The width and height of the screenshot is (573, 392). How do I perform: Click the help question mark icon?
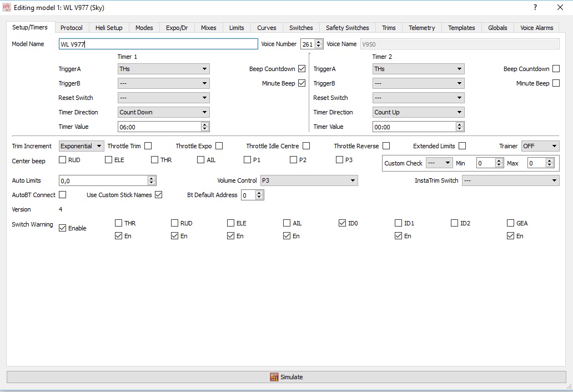tap(535, 7)
